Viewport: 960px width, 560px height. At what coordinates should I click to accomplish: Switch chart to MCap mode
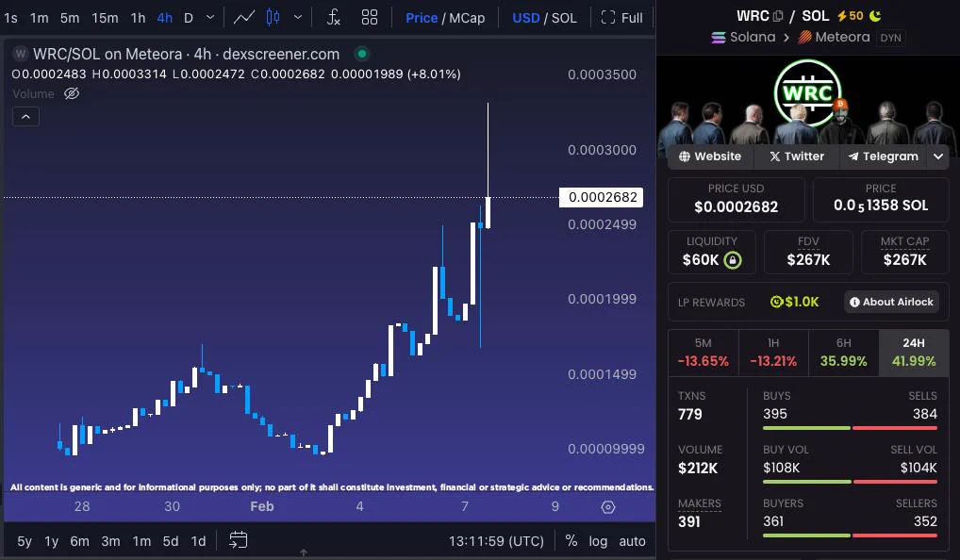pos(467,18)
